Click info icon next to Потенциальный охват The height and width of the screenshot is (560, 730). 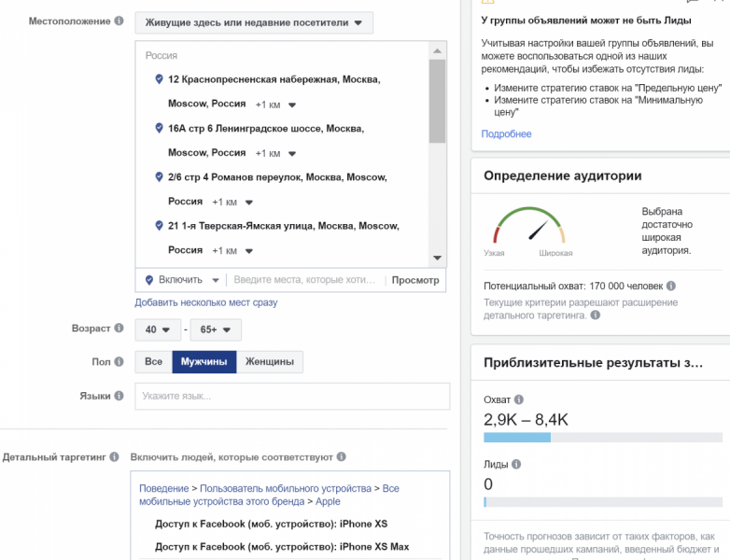coord(671,287)
